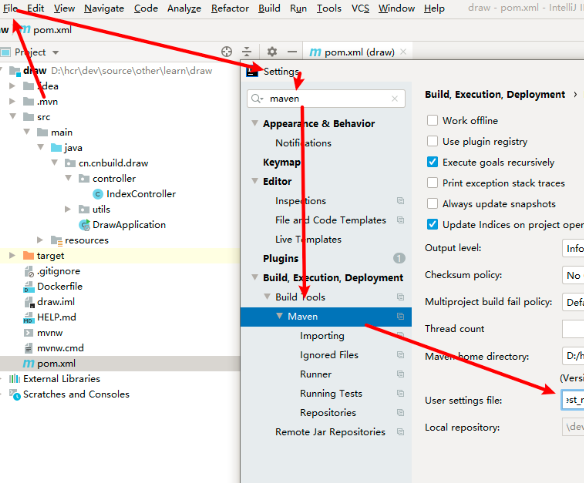Click the pom.xml Maven icon in tree
This screenshot has height=483, width=584.
click(x=29, y=363)
